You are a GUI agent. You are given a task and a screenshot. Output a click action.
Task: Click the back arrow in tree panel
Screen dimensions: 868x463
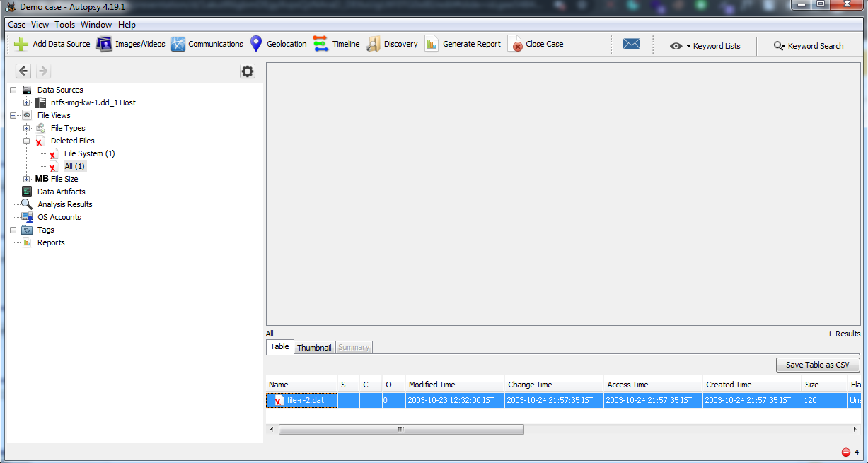tap(23, 71)
